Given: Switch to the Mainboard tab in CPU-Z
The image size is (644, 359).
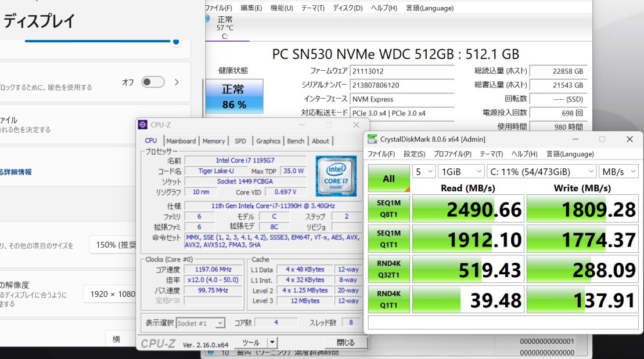Looking at the screenshot, I should pyautogui.click(x=181, y=141).
